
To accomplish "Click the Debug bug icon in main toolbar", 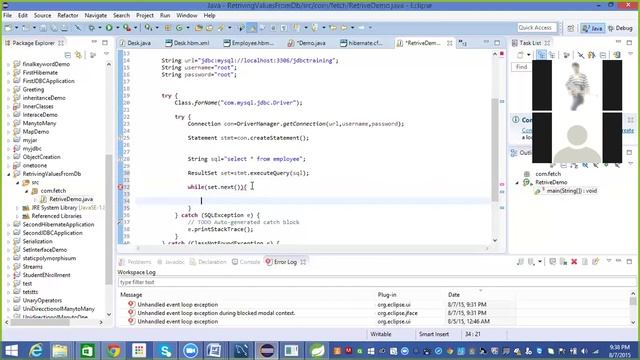I will point(91,28).
